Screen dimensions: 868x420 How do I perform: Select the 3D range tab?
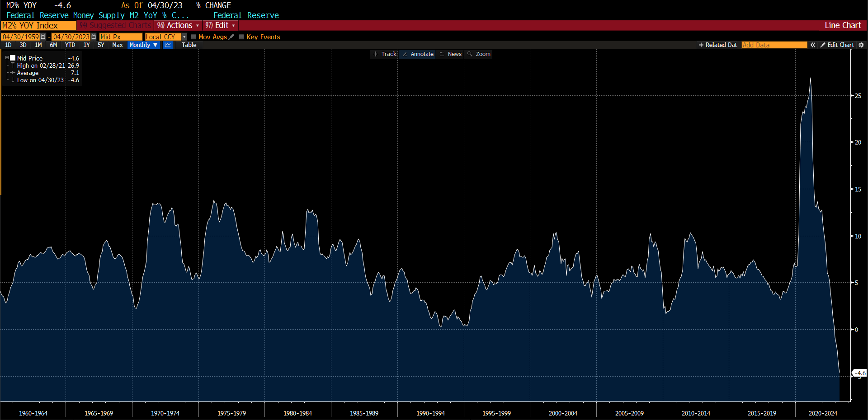23,45
